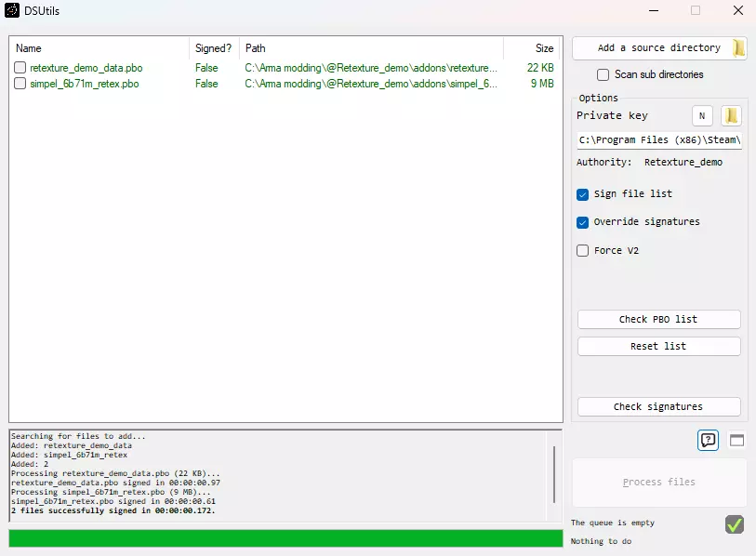This screenshot has height=556, width=756.
Task: Click the green progress bar
Action: click(x=285, y=538)
